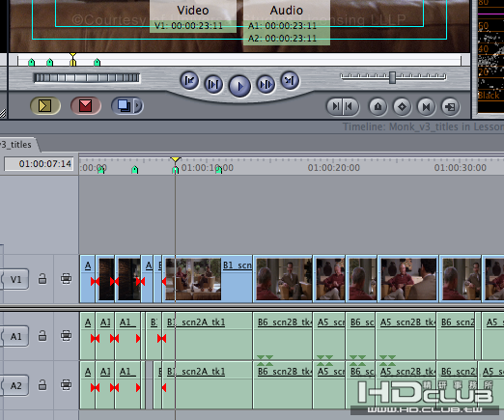This screenshot has height=420, width=504.
Task: Click the Match Frame button
Action: pyautogui.click(x=450, y=106)
